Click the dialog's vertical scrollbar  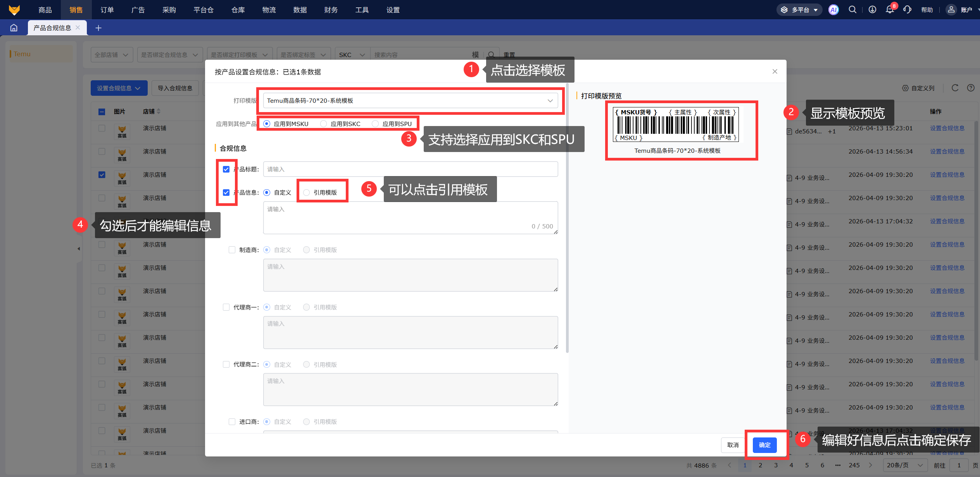[567, 217]
